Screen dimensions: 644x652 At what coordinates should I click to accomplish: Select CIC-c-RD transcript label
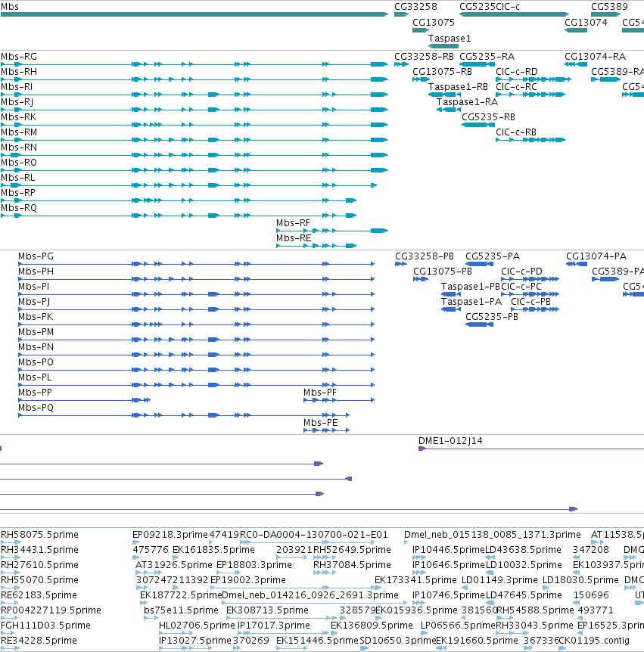[517, 72]
